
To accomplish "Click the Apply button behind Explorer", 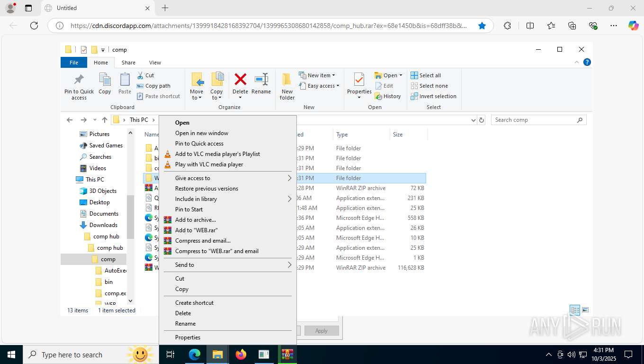I will 322,331.
